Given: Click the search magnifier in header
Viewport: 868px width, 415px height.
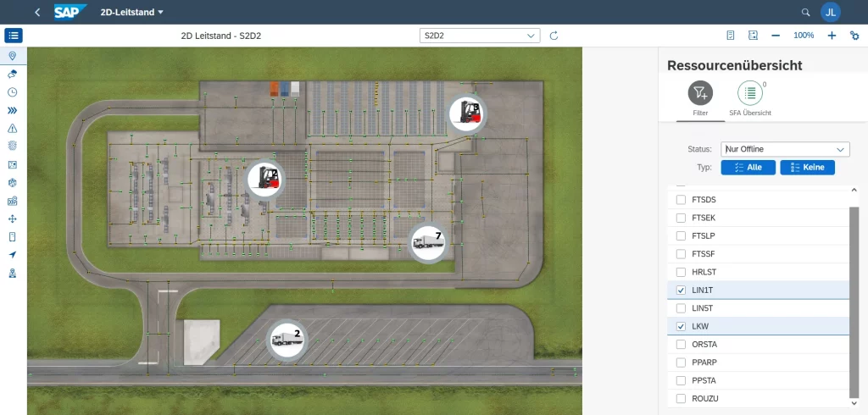Looking at the screenshot, I should [x=805, y=12].
